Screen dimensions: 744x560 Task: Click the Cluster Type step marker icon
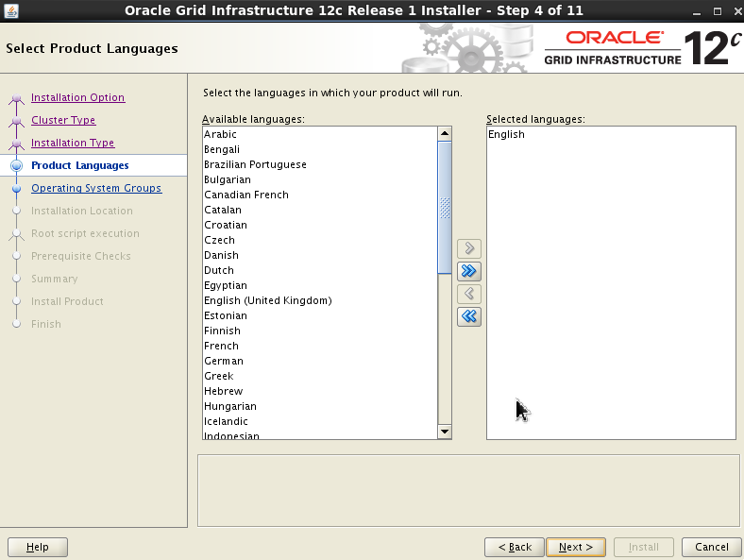point(17,121)
